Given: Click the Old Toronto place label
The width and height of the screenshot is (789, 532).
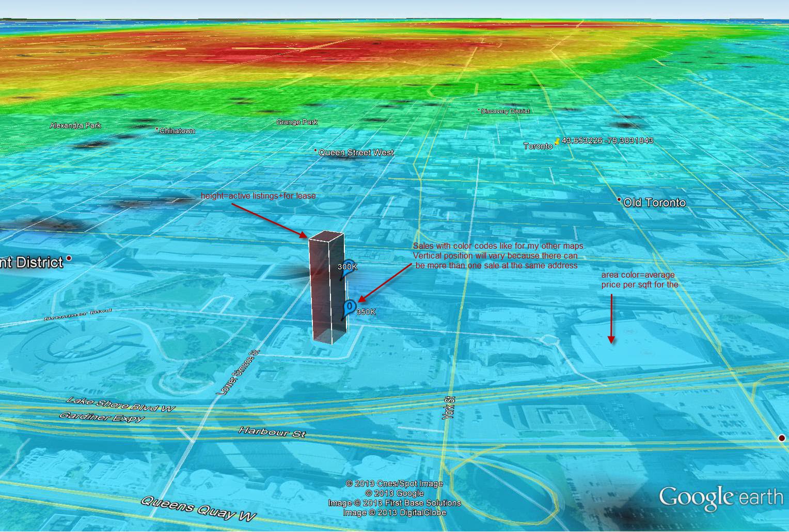Looking at the screenshot, I should click(x=655, y=202).
